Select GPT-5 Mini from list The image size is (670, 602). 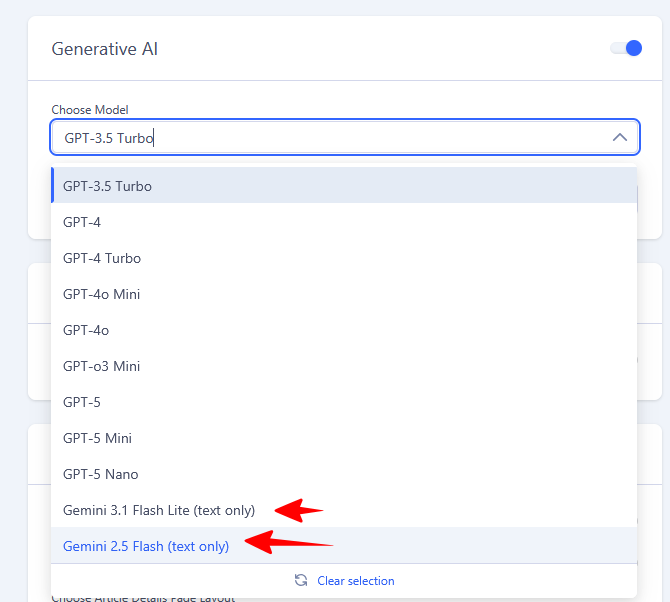click(344, 438)
